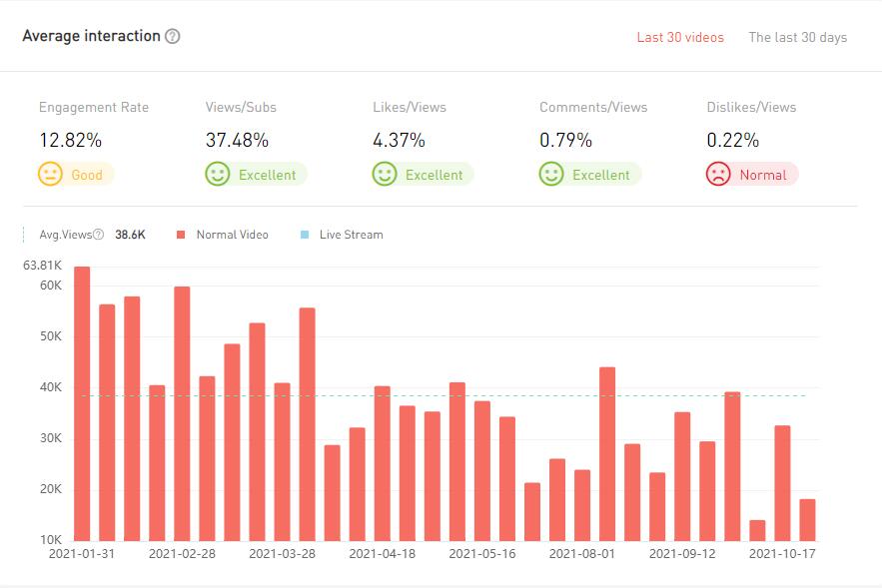882x588 pixels.
Task: Click the help icon next to Avg.Views
Action: (x=98, y=235)
